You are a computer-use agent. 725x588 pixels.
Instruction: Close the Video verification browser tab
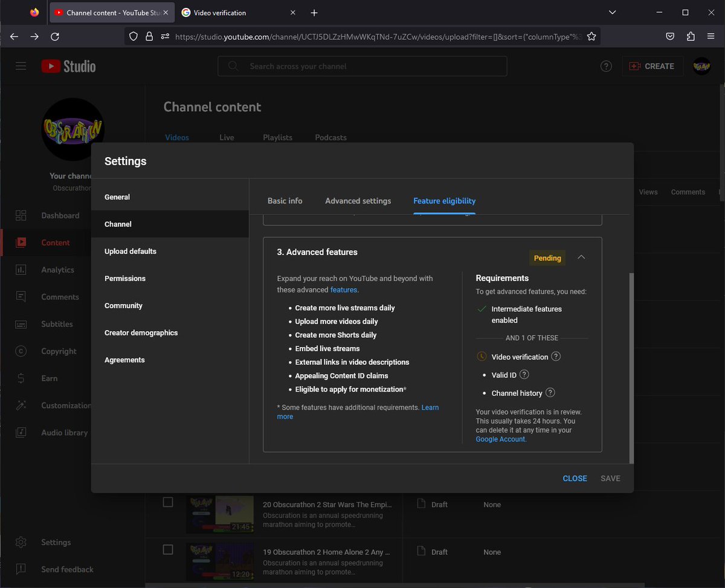[293, 13]
